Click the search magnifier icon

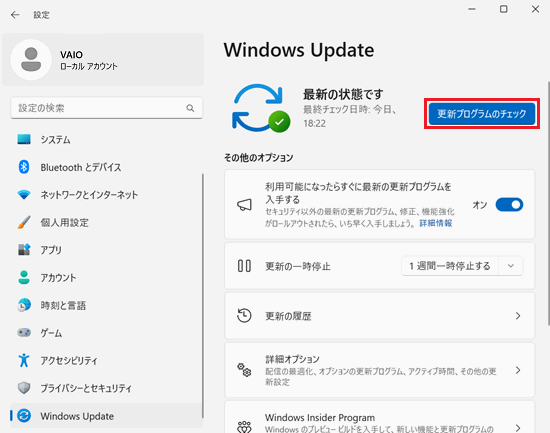point(190,108)
